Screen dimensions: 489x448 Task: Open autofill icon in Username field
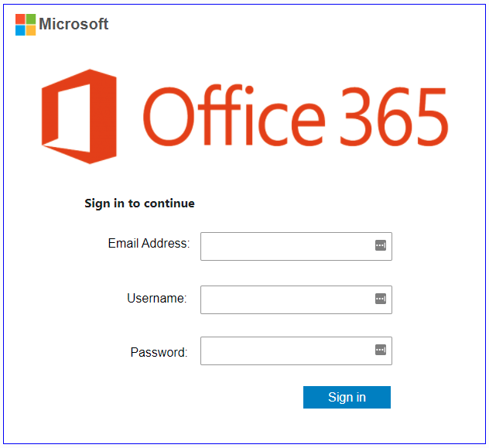(x=381, y=299)
